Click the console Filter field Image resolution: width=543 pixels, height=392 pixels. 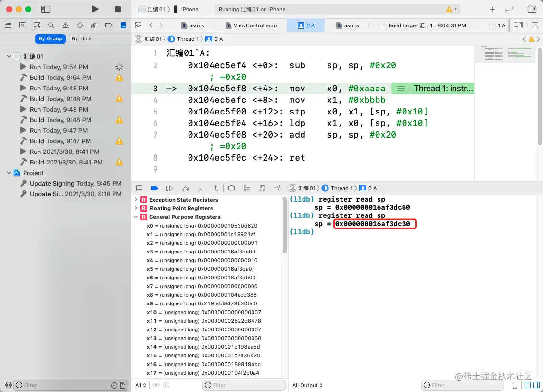(x=462, y=385)
